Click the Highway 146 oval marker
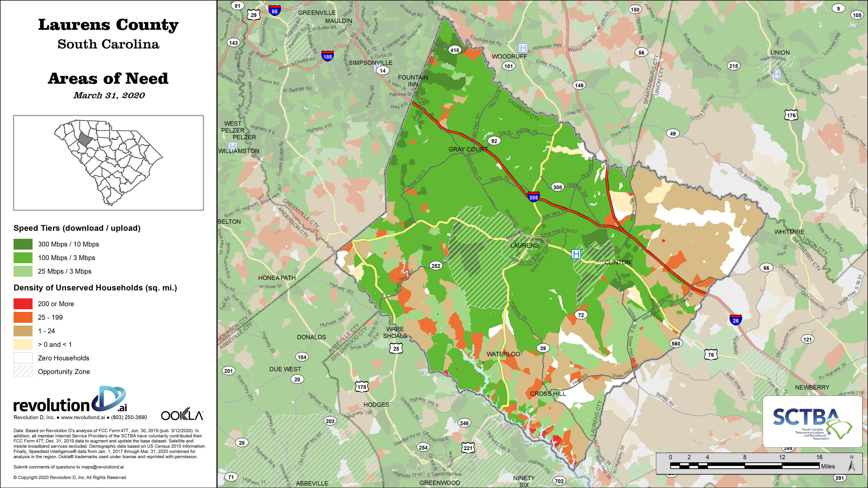868x488 pixels. pyautogui.click(x=579, y=85)
